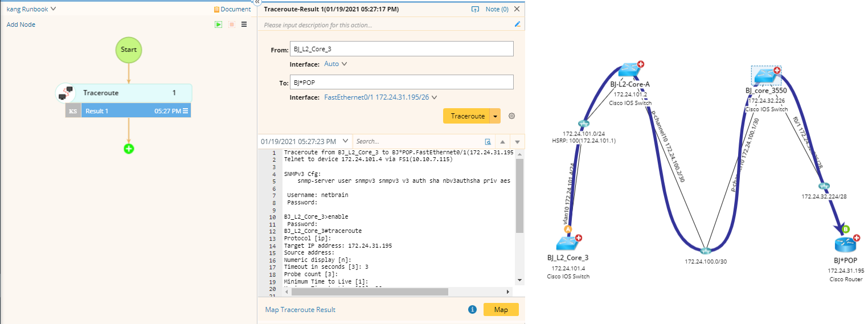Viewport: 868px width, 324px height.
Task: Click the share/export result icon
Action: coord(475,9)
